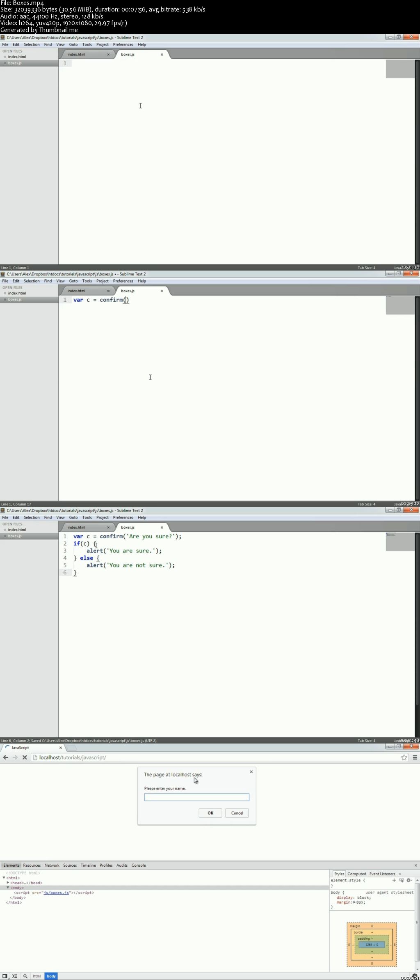Viewport: 420px width, 980px height.
Task: Collapse the <body> node in the DOM tree
Action: pyautogui.click(x=8, y=887)
